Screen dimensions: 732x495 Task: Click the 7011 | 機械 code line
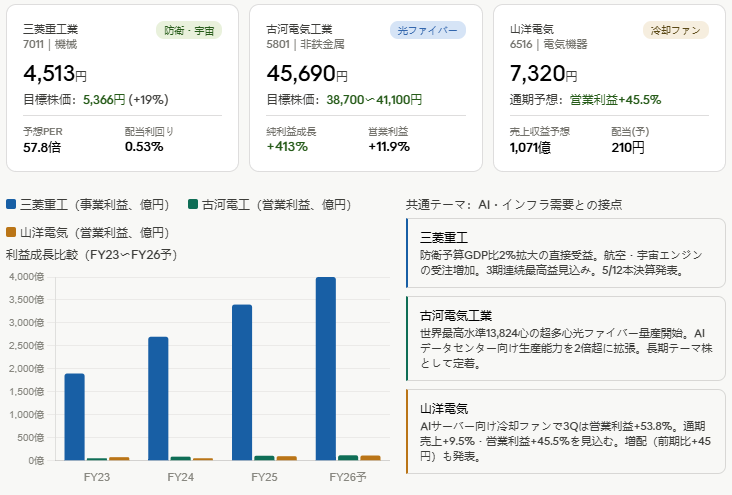50,44
